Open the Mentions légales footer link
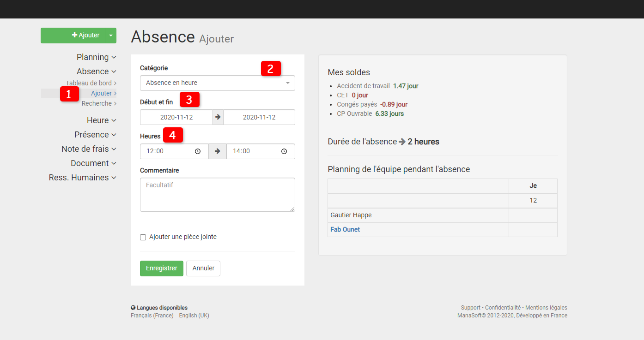Screen dimensions: 644x340 pos(546,308)
